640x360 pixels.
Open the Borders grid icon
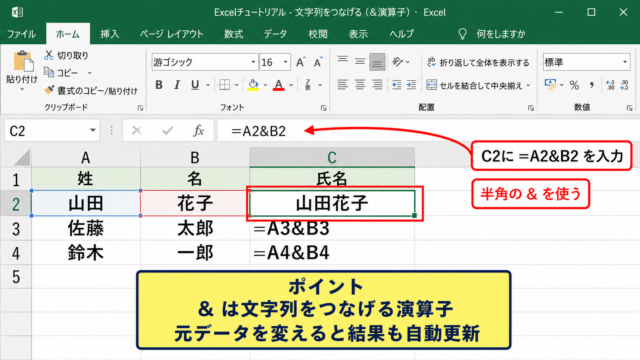click(224, 85)
